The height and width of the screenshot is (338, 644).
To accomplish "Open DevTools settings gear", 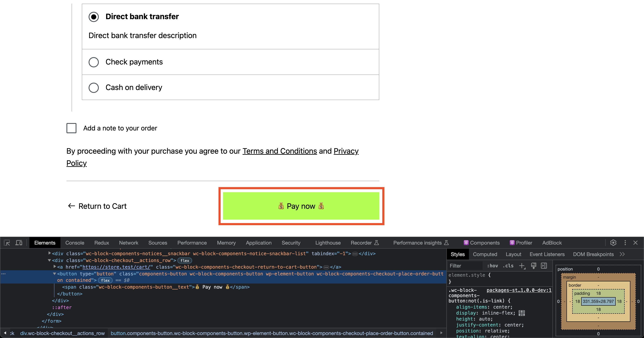I will pyautogui.click(x=613, y=243).
